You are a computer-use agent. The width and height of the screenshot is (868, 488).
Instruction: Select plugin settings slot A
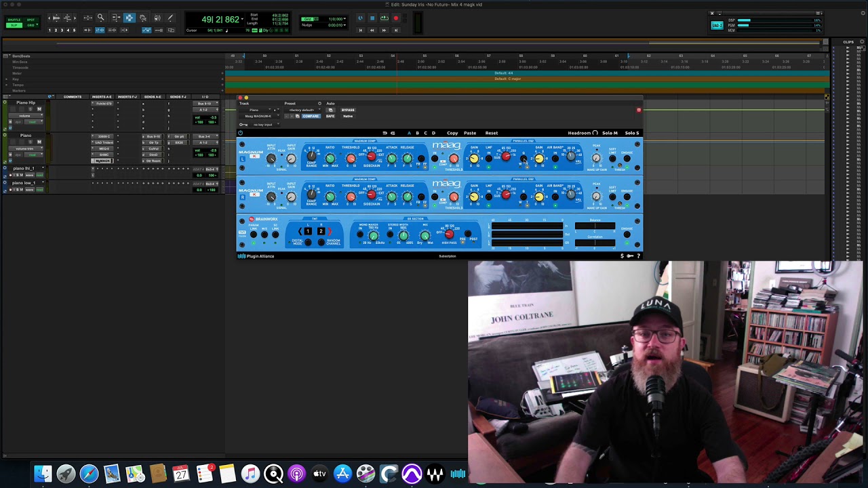click(409, 133)
